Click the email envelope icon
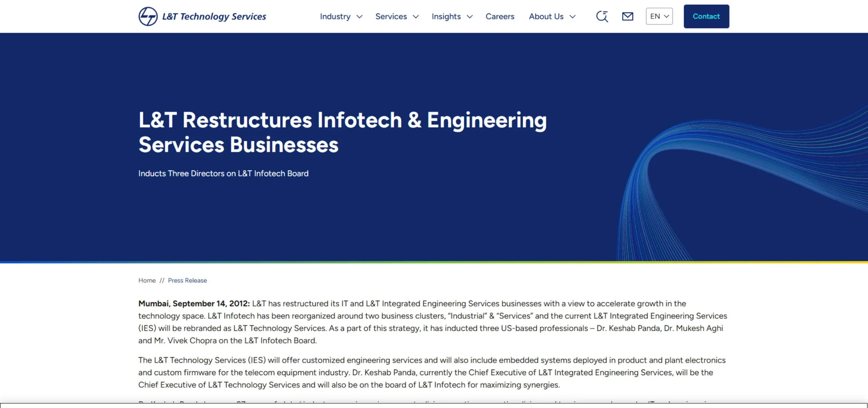Screen dimensions: 868x408 point(627,16)
